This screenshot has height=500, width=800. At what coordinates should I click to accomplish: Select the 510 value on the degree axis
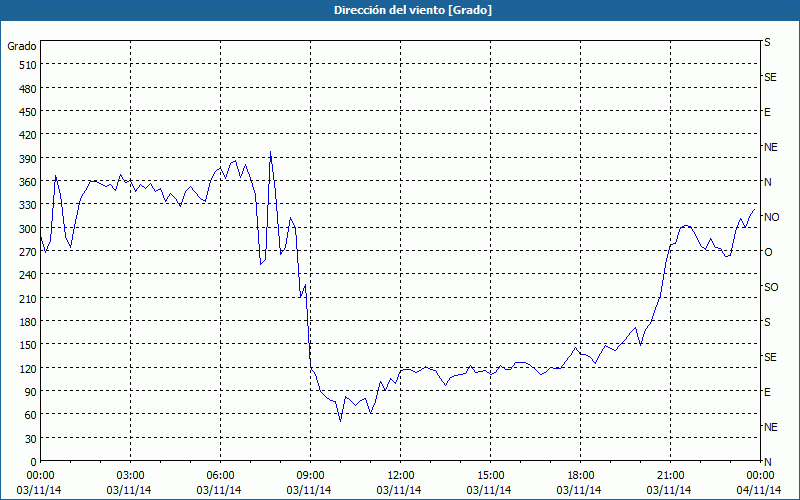(x=28, y=65)
